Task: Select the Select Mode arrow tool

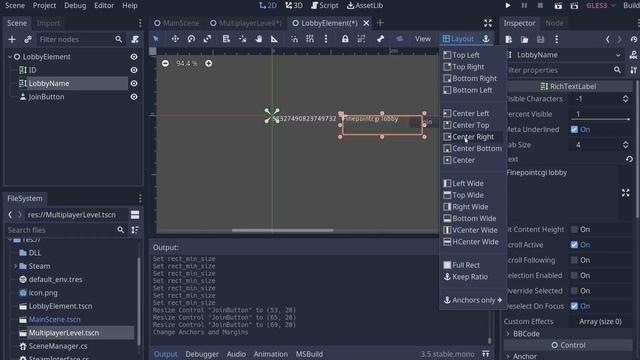Action: 156,39
